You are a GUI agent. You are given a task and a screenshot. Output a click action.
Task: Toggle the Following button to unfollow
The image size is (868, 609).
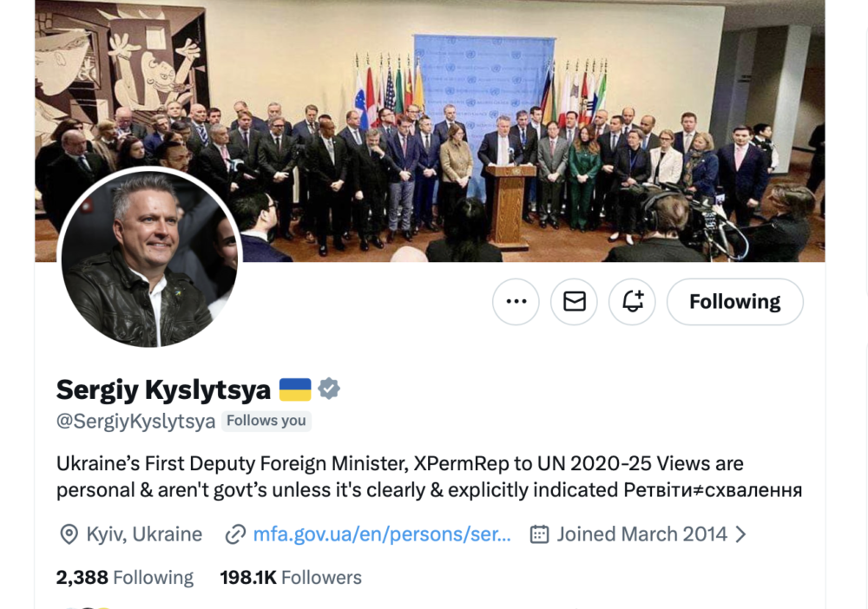734,302
